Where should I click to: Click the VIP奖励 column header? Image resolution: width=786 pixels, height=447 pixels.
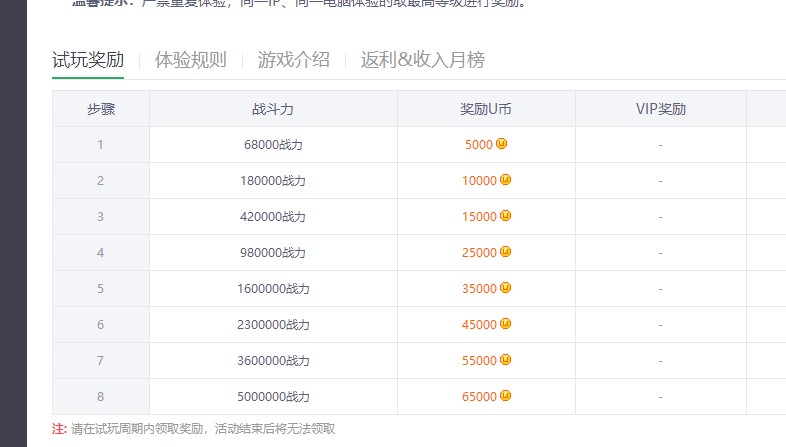click(660, 109)
